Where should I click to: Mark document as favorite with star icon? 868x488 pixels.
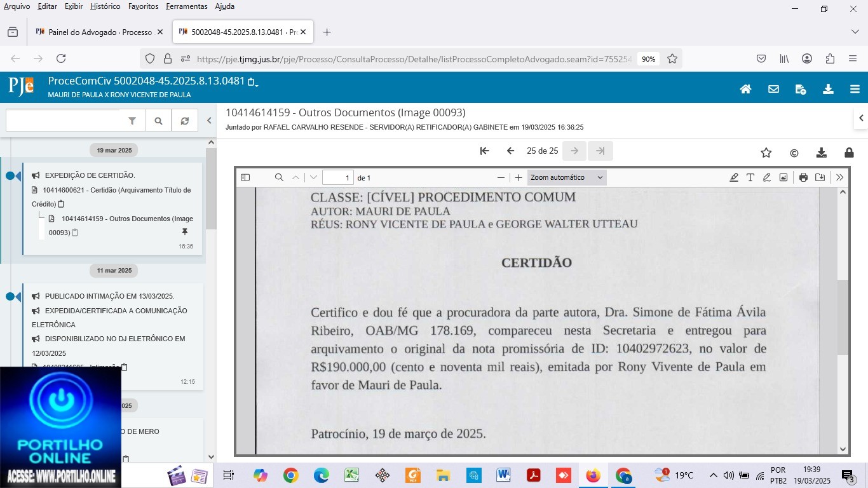point(766,152)
